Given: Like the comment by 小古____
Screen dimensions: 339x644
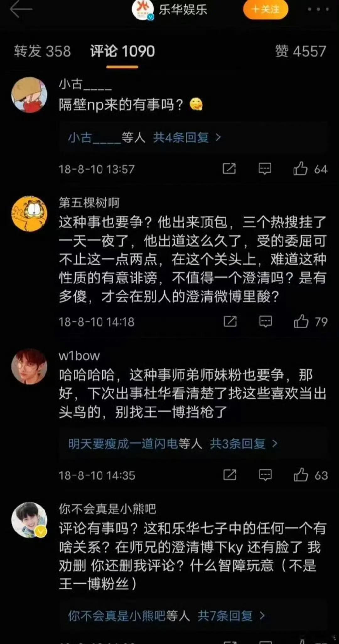Looking at the screenshot, I should coord(300,169).
